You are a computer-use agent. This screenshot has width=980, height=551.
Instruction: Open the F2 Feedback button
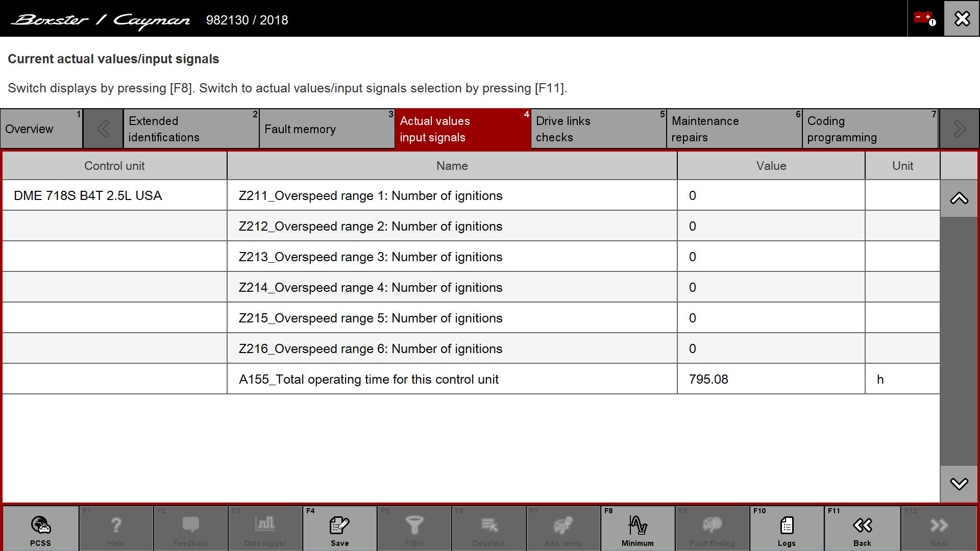click(x=190, y=529)
